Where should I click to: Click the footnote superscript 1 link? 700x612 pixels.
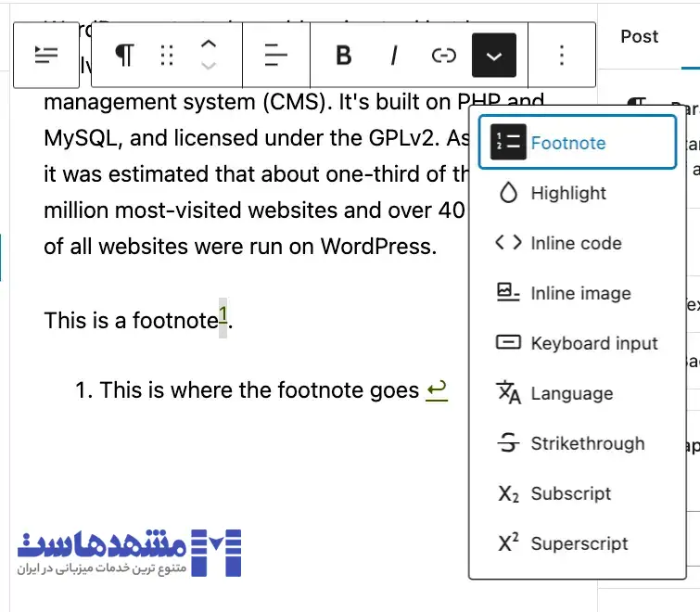pos(223,314)
